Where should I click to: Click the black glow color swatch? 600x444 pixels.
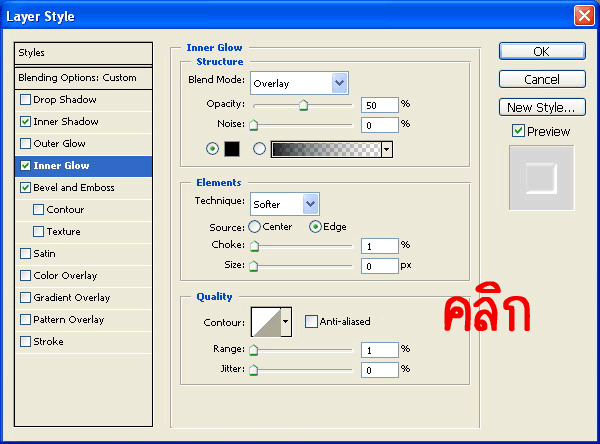pos(231,149)
